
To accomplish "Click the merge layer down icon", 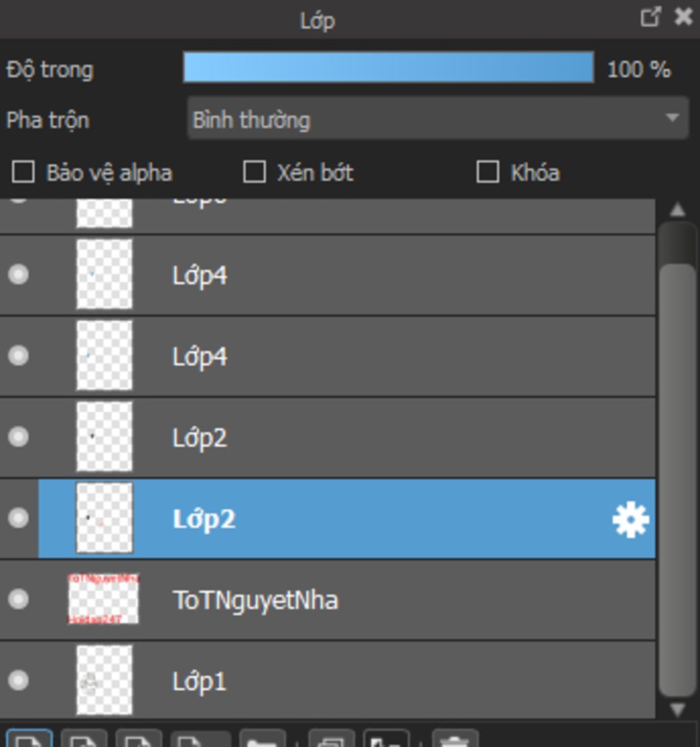I will (386, 737).
